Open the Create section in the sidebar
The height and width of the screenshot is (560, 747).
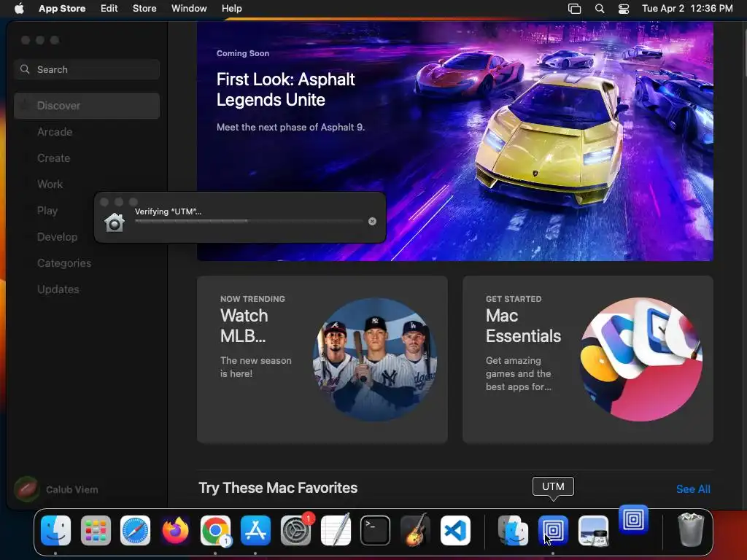(x=87, y=158)
